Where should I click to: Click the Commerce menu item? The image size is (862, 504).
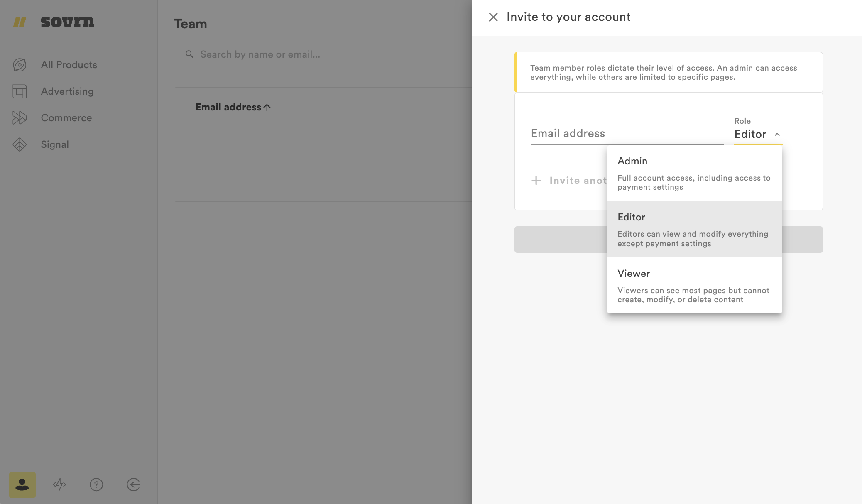pos(66,117)
